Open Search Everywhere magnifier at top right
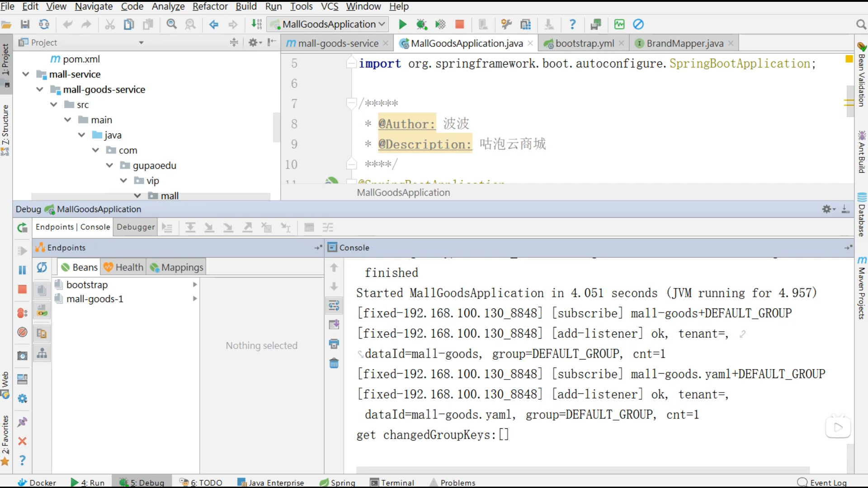The image size is (868, 488). point(861,24)
